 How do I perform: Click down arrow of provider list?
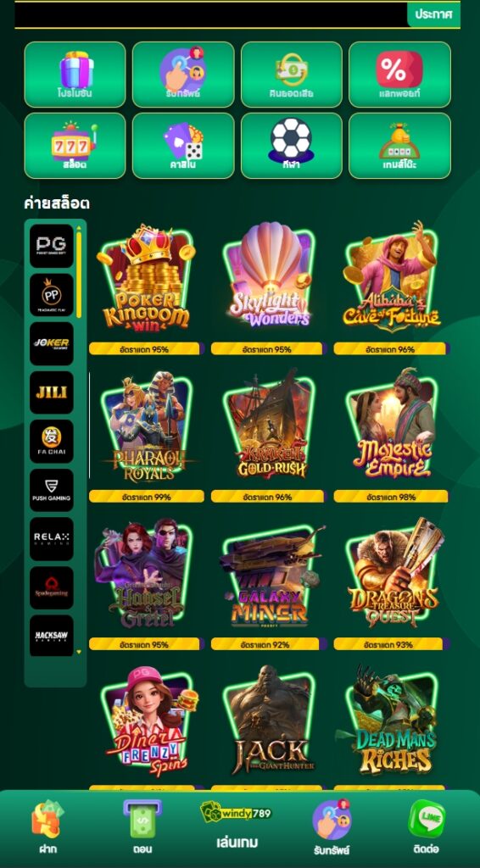(x=79, y=652)
